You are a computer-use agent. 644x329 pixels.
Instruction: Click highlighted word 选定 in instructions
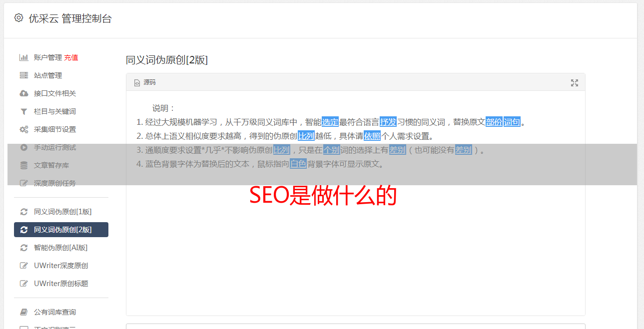(x=330, y=122)
